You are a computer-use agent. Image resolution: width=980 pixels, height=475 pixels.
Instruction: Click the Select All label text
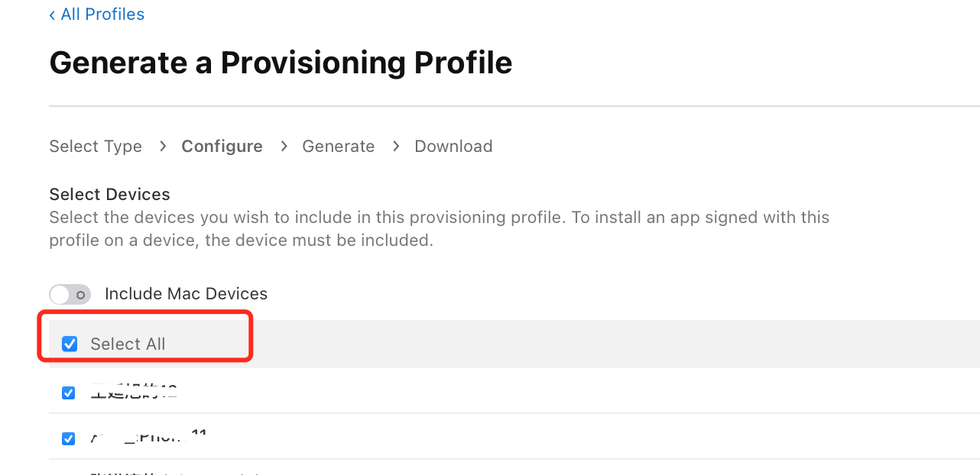coord(128,344)
